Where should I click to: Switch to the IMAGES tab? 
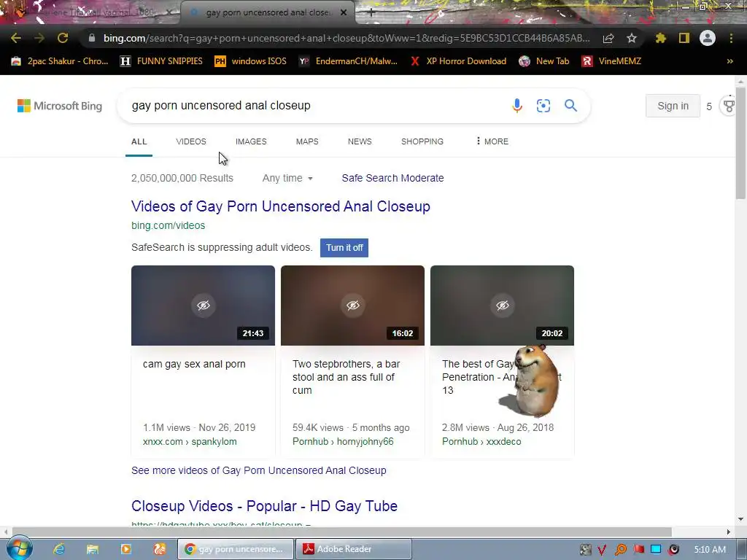coord(251,141)
